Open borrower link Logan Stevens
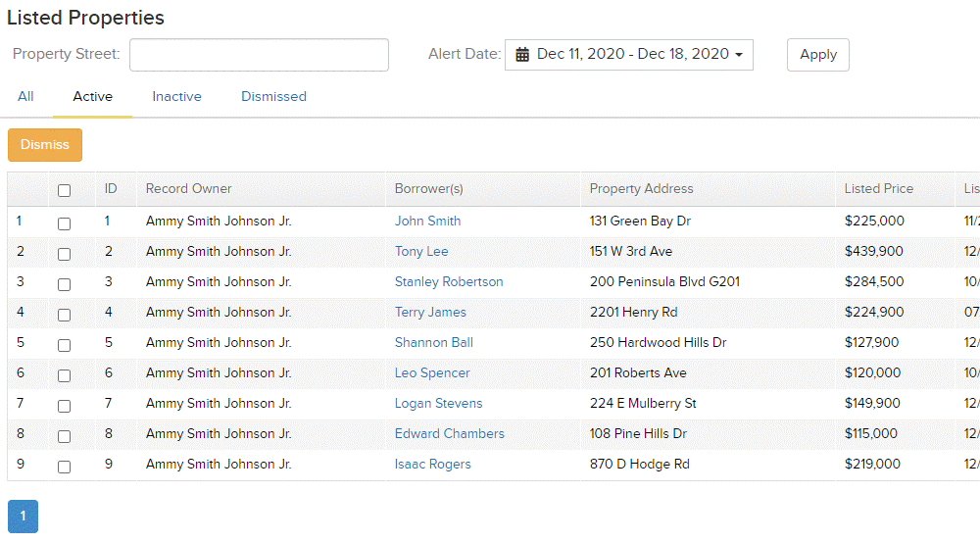The width and height of the screenshot is (980, 543). tap(438, 404)
